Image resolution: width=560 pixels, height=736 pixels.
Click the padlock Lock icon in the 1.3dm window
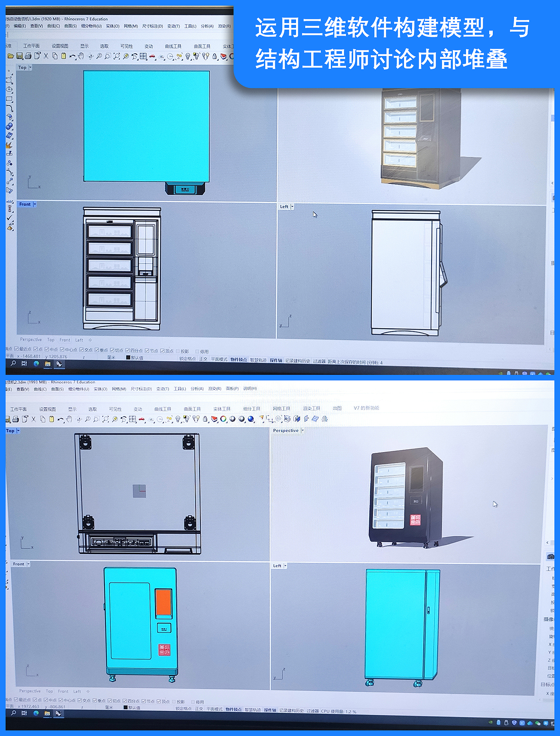point(215,57)
